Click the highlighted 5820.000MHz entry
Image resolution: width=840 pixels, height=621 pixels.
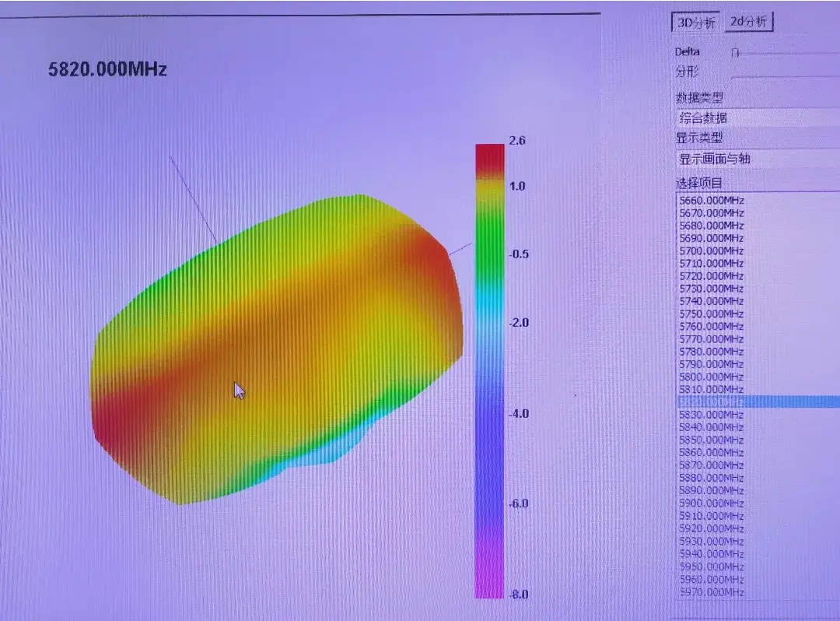pos(758,402)
